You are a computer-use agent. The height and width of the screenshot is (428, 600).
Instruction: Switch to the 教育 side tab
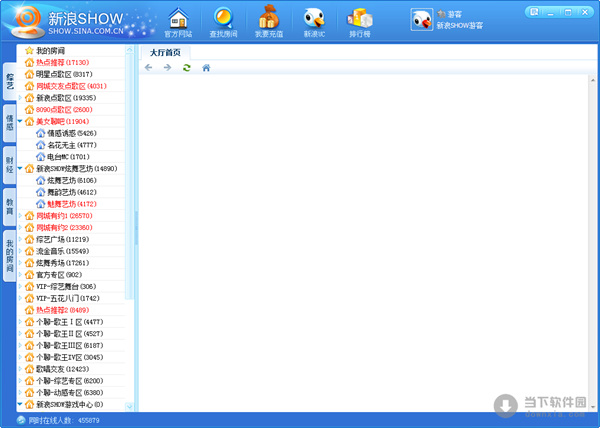[10, 207]
